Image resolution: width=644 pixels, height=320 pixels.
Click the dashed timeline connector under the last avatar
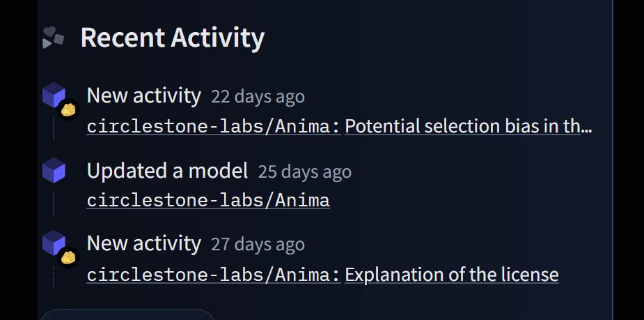54,276
